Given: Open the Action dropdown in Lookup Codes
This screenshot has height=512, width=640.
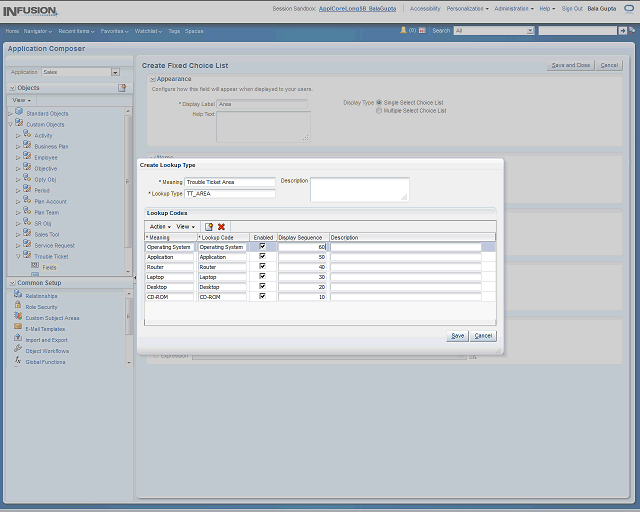Looking at the screenshot, I should pyautogui.click(x=160, y=227).
